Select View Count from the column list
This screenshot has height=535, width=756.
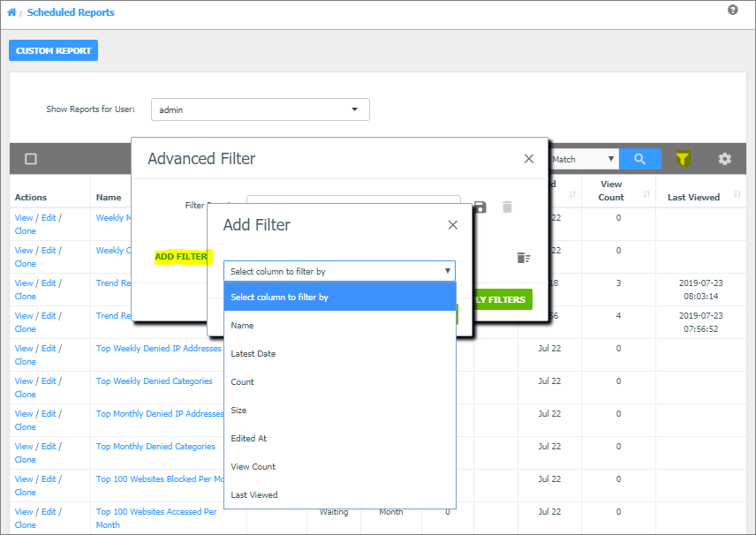(x=340, y=466)
